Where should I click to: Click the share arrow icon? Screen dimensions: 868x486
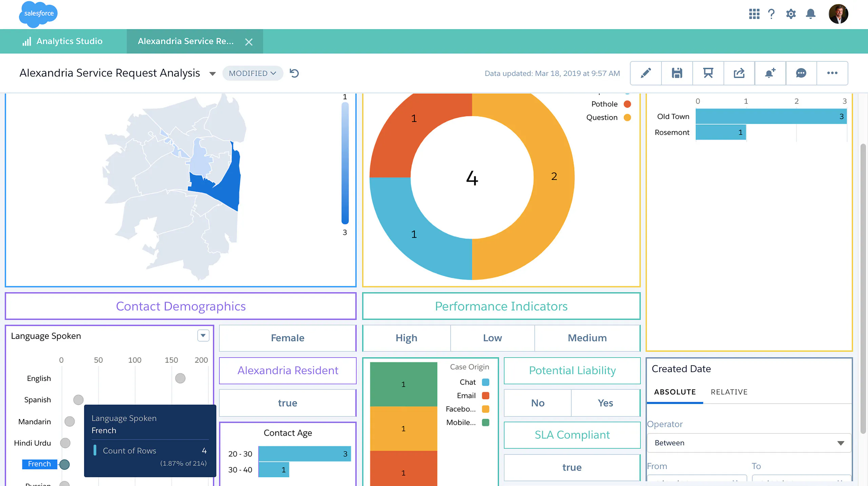pos(739,73)
